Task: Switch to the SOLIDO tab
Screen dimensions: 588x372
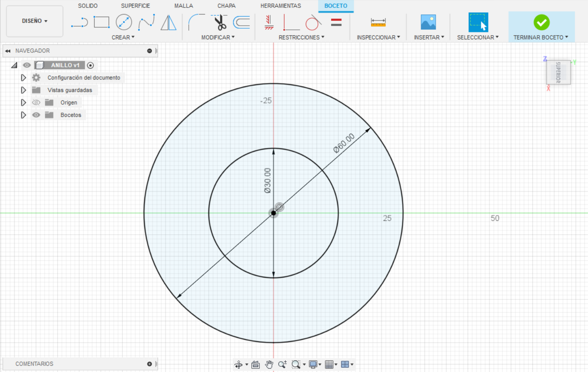Action: (88, 6)
